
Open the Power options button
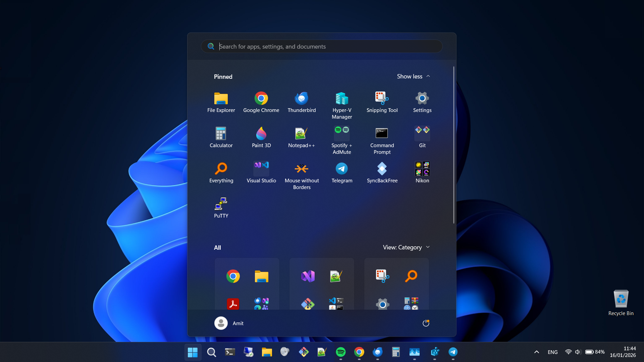click(x=426, y=323)
